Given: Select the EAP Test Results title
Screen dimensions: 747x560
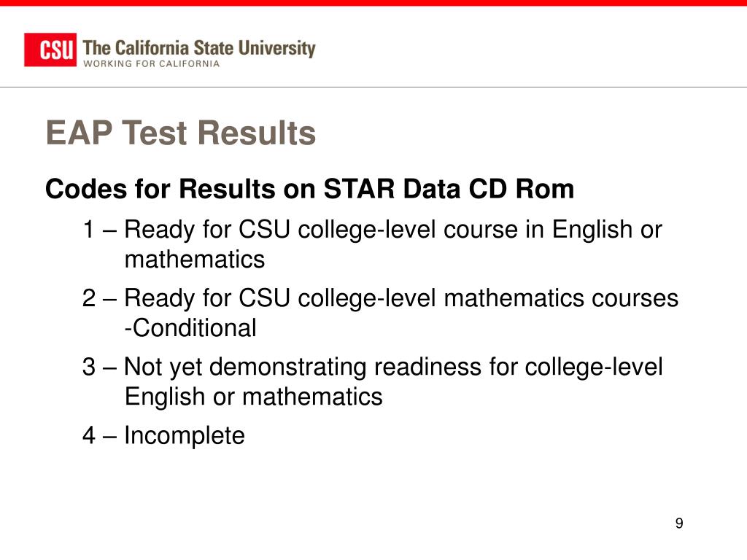Looking at the screenshot, I should (181, 133).
